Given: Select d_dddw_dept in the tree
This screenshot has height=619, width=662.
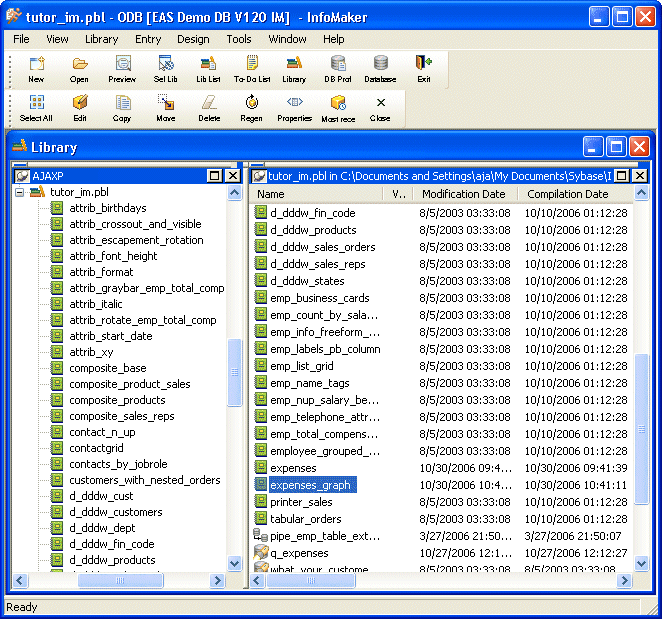Looking at the screenshot, I should [102, 528].
